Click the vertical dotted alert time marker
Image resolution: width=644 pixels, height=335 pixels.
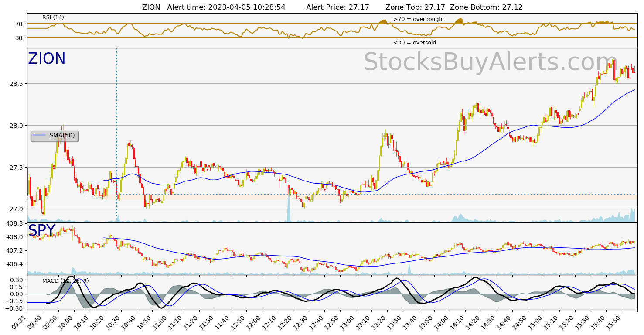coord(116,135)
